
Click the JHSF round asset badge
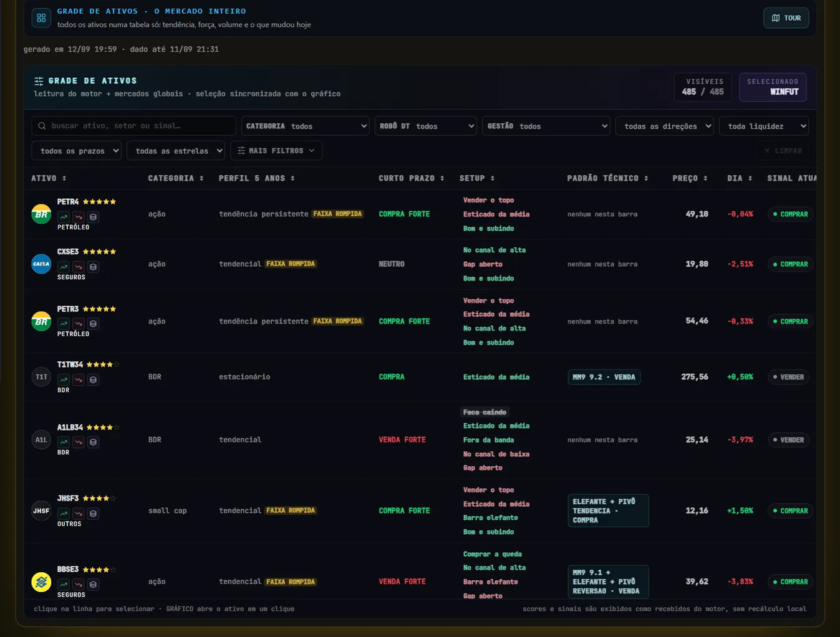point(41,510)
